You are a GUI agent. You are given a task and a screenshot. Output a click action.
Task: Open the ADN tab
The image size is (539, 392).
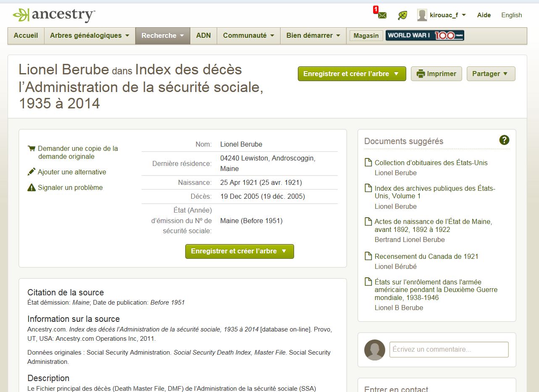tap(203, 36)
